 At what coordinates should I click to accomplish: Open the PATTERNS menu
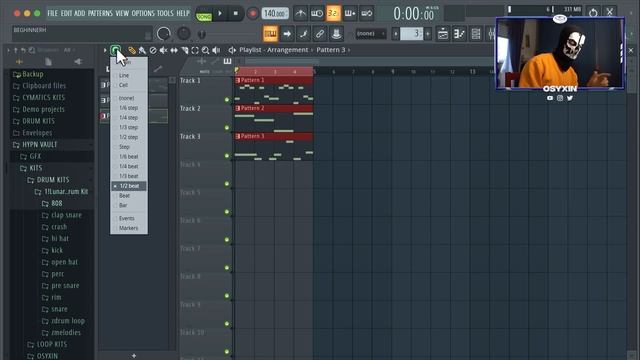(100, 13)
